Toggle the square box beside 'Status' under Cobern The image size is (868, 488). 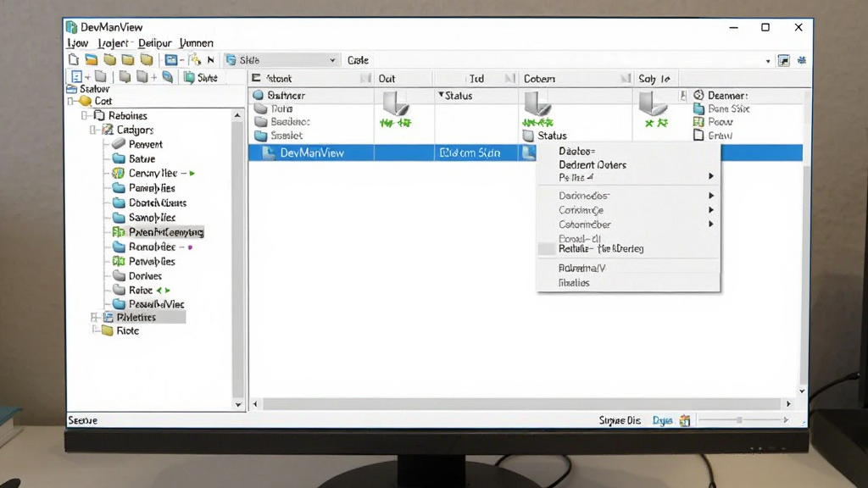click(x=529, y=136)
